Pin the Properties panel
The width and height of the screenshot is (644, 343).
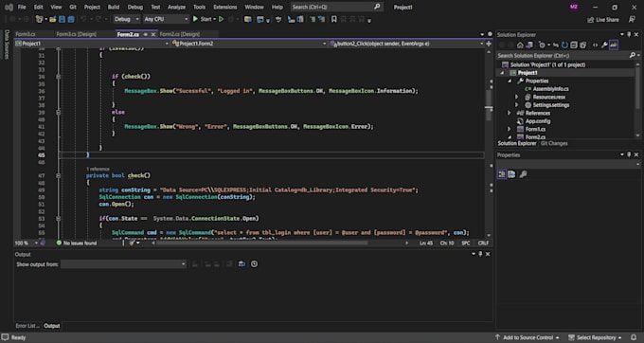629,154
